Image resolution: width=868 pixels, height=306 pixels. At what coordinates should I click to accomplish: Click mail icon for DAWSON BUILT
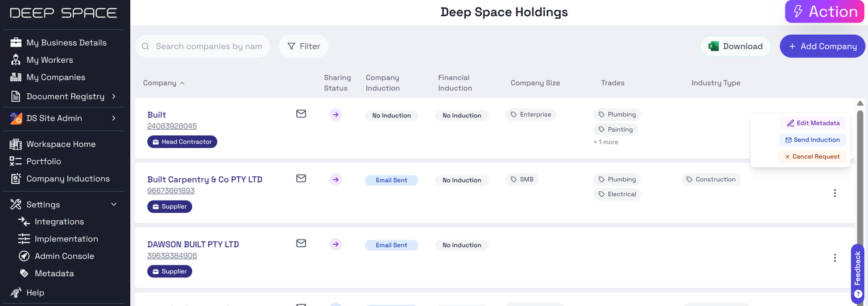coord(301,243)
